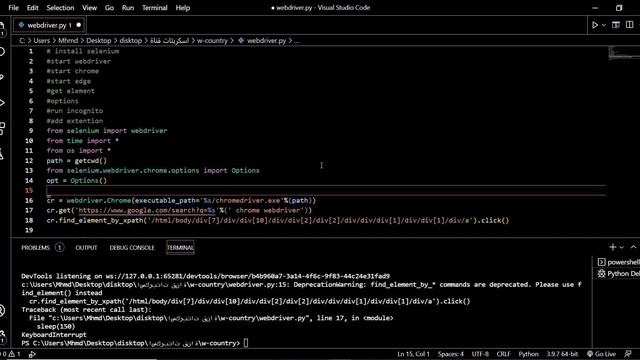Place cursor on empty line 15
This screenshot has width=640, height=360.
327,191
